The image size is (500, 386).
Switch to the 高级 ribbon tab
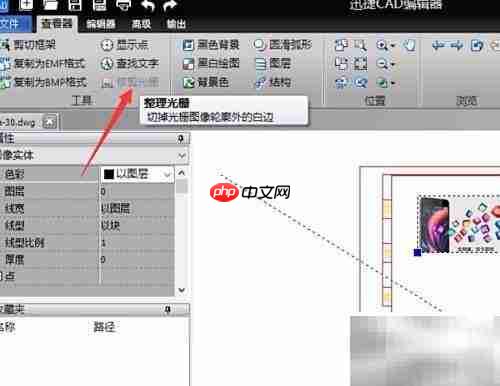point(141,24)
